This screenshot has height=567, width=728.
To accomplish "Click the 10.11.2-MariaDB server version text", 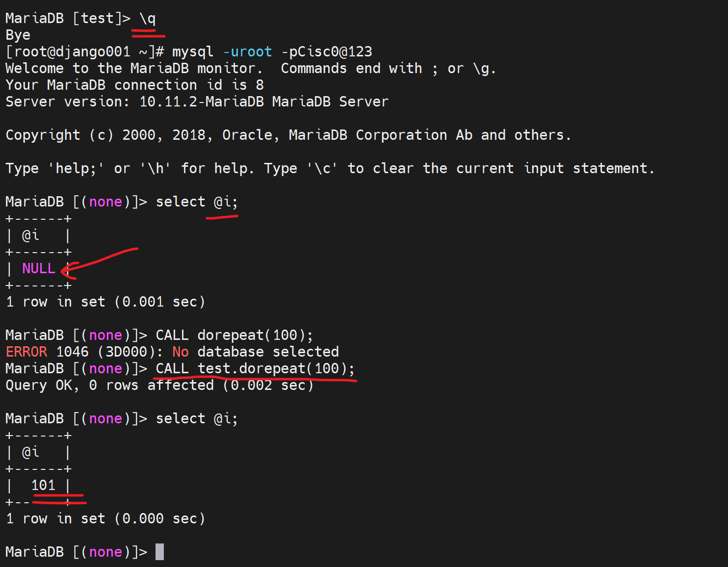I will pyautogui.click(x=201, y=102).
